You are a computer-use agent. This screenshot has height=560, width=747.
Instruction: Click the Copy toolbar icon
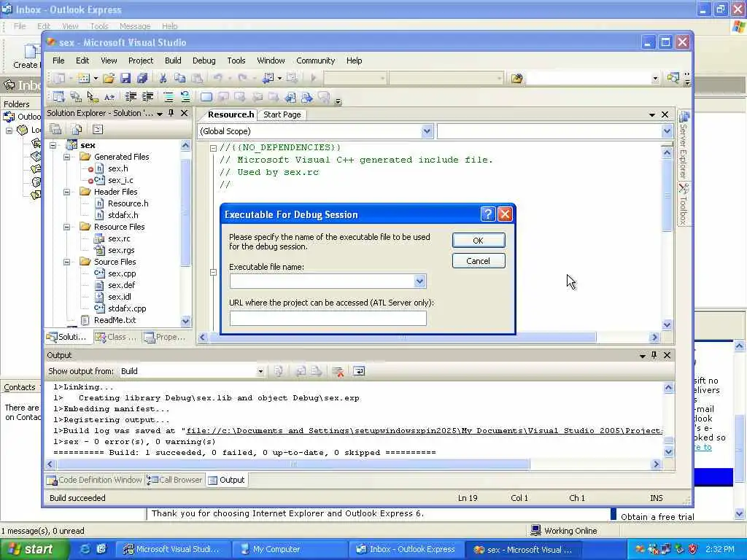pyautogui.click(x=179, y=78)
